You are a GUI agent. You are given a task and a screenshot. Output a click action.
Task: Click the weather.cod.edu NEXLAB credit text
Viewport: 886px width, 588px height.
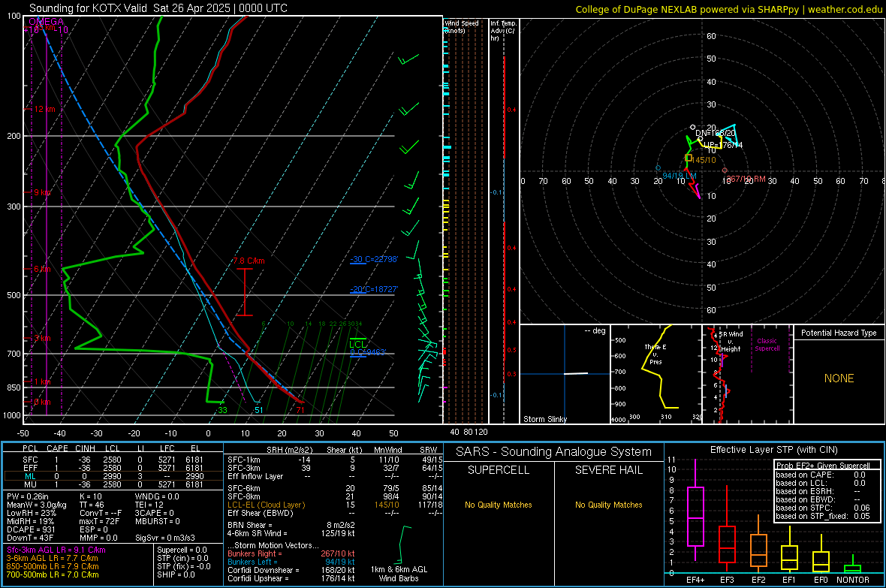pyautogui.click(x=728, y=9)
